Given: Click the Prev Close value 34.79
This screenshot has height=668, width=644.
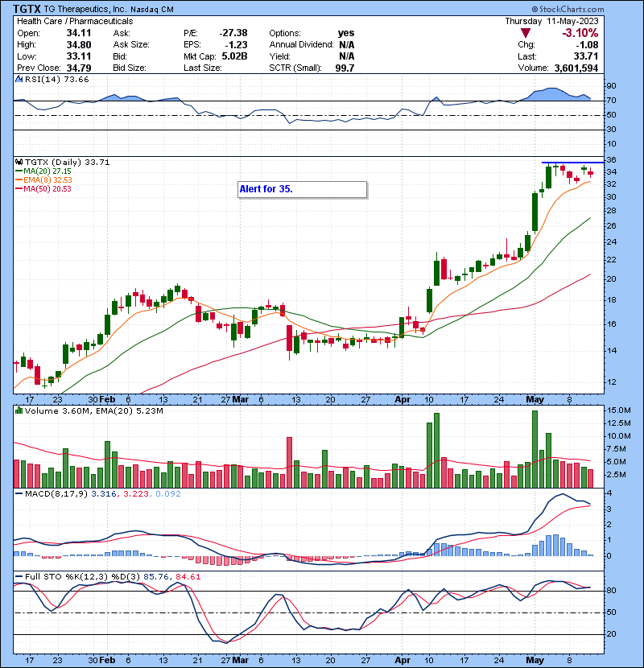Looking at the screenshot, I should (x=79, y=68).
